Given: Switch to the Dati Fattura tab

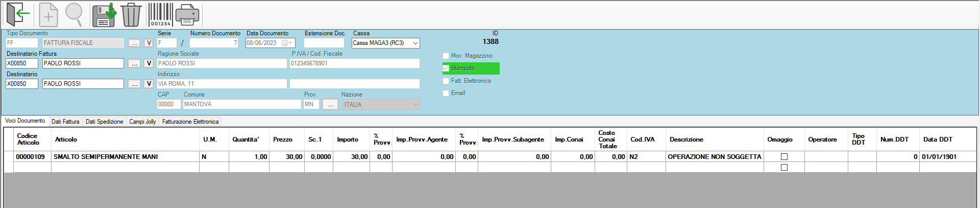Looking at the screenshot, I should click(65, 122).
